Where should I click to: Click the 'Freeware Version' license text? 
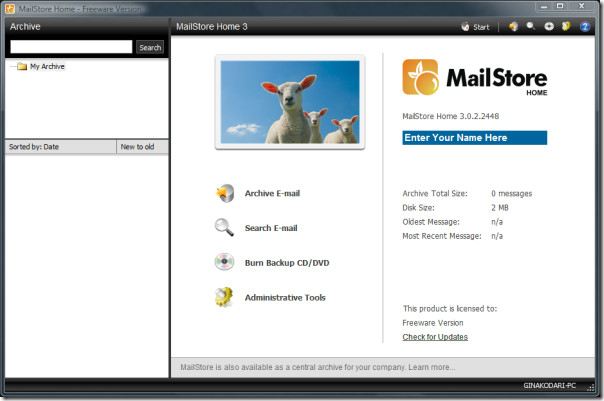[433, 323]
